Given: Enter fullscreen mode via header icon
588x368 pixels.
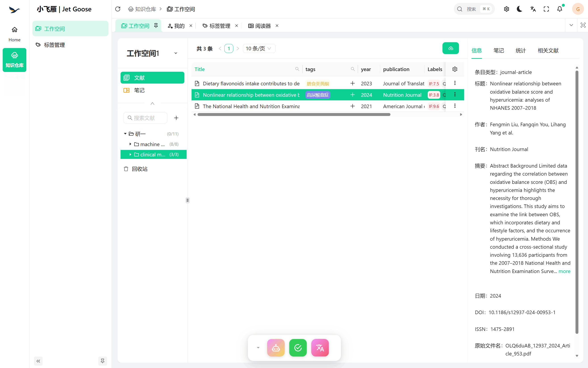Looking at the screenshot, I should point(546,9).
